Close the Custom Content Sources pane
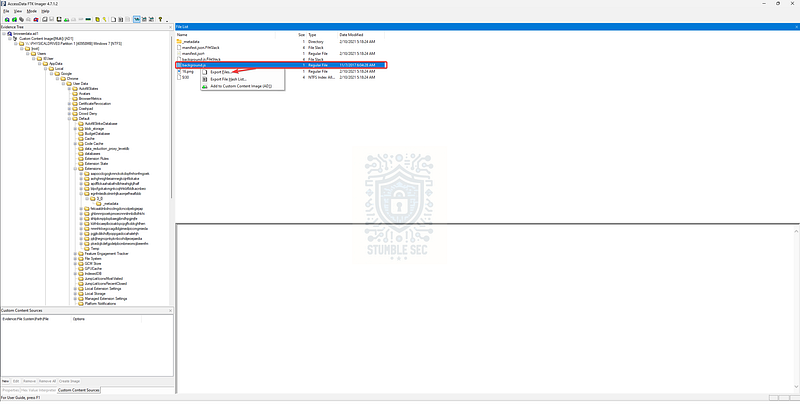 170,310
